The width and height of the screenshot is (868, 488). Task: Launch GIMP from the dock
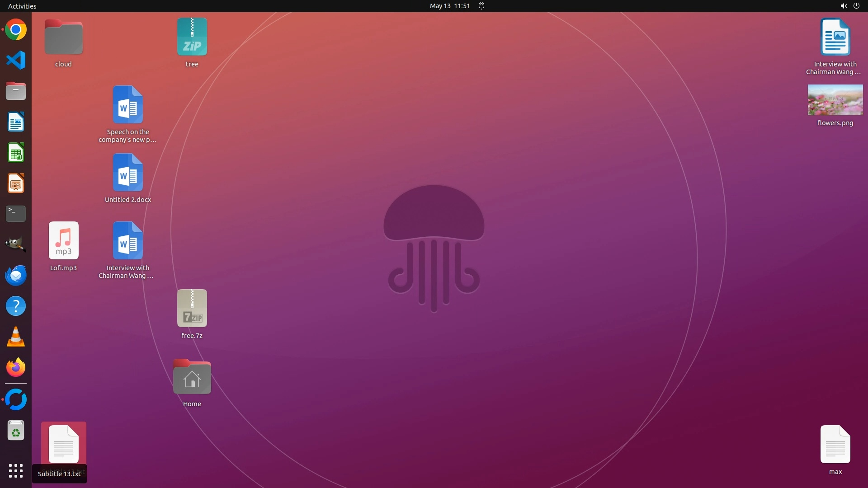(x=16, y=244)
